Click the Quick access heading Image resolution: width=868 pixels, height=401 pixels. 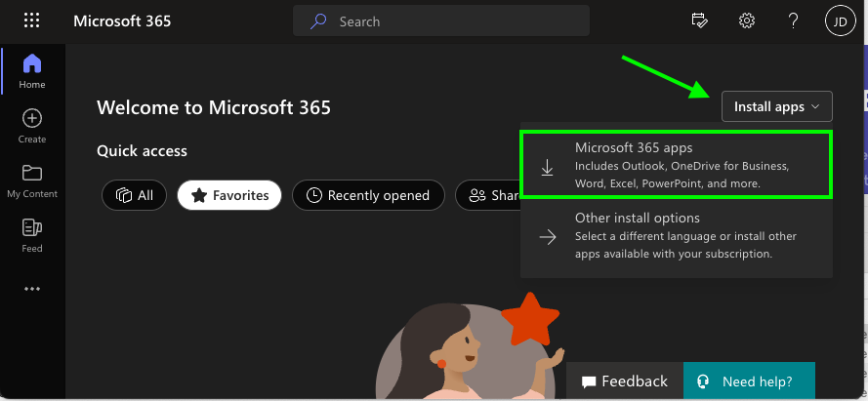[x=142, y=151]
